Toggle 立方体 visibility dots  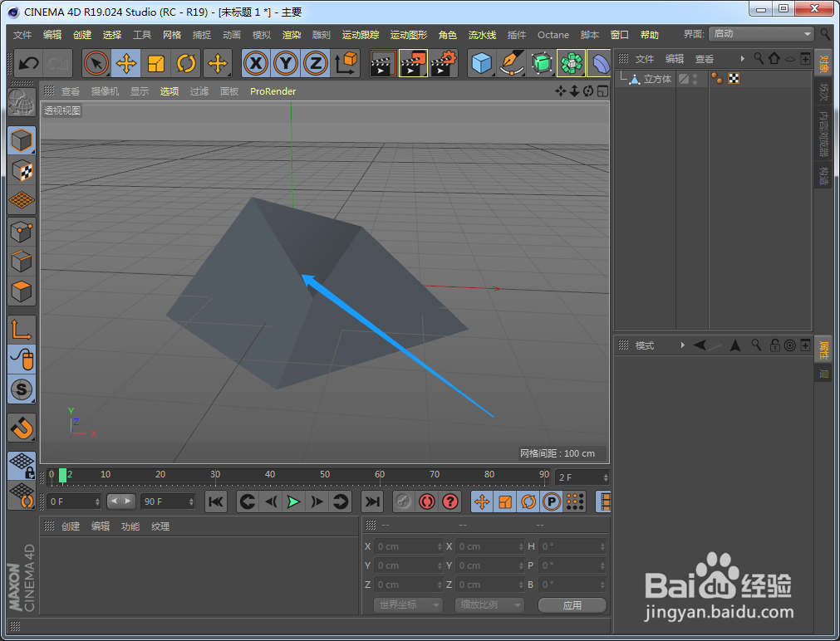[695, 79]
